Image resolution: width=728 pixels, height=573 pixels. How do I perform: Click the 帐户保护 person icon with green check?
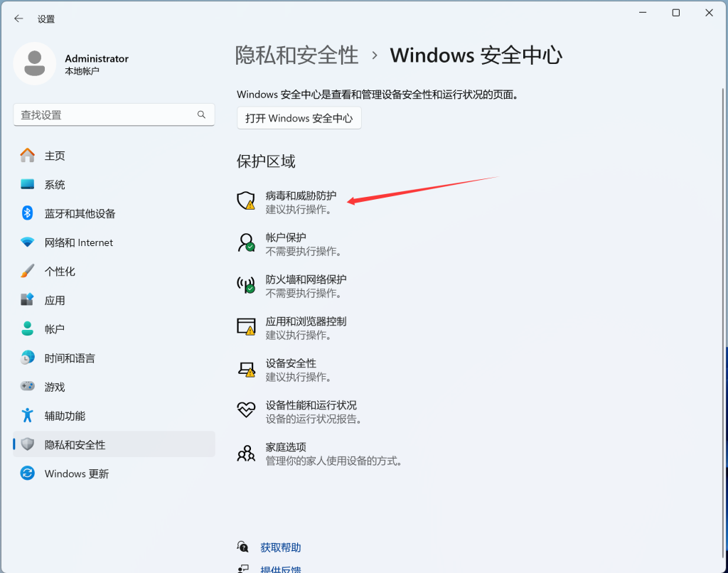tap(246, 243)
